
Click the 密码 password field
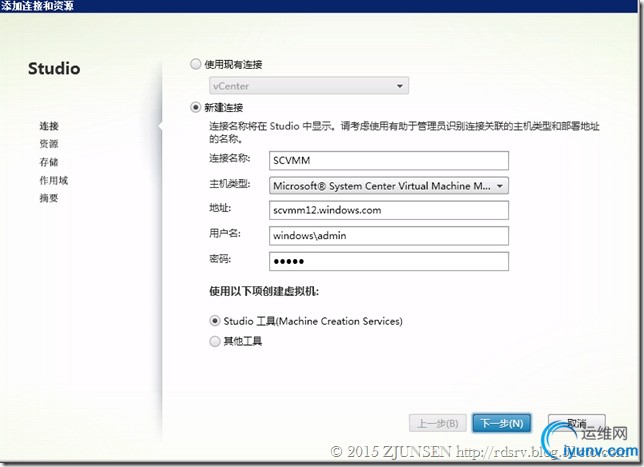(x=389, y=261)
